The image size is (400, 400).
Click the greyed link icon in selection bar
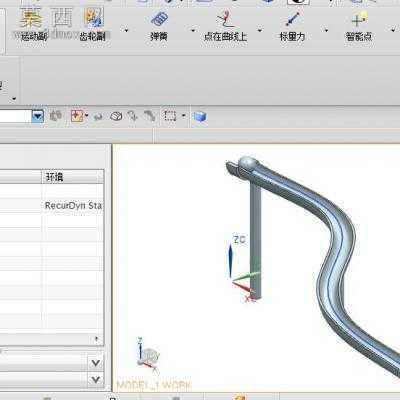click(x=98, y=116)
